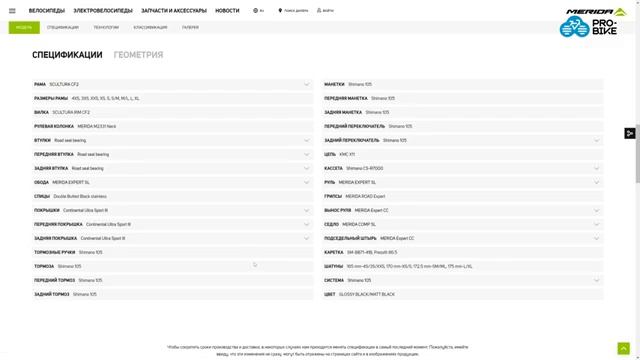The image size is (640, 360).
Task: Click the Тормозные ручки row
Action: coord(173,252)
